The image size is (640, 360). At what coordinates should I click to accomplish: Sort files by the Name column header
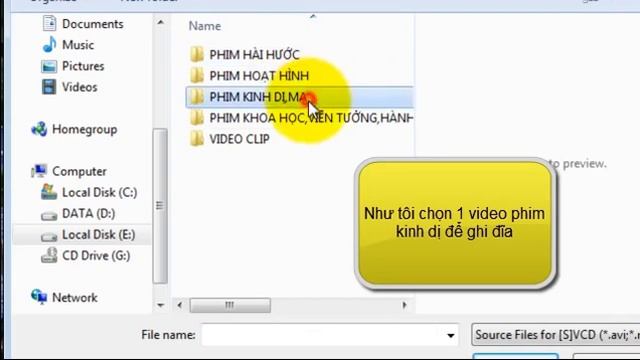204,26
